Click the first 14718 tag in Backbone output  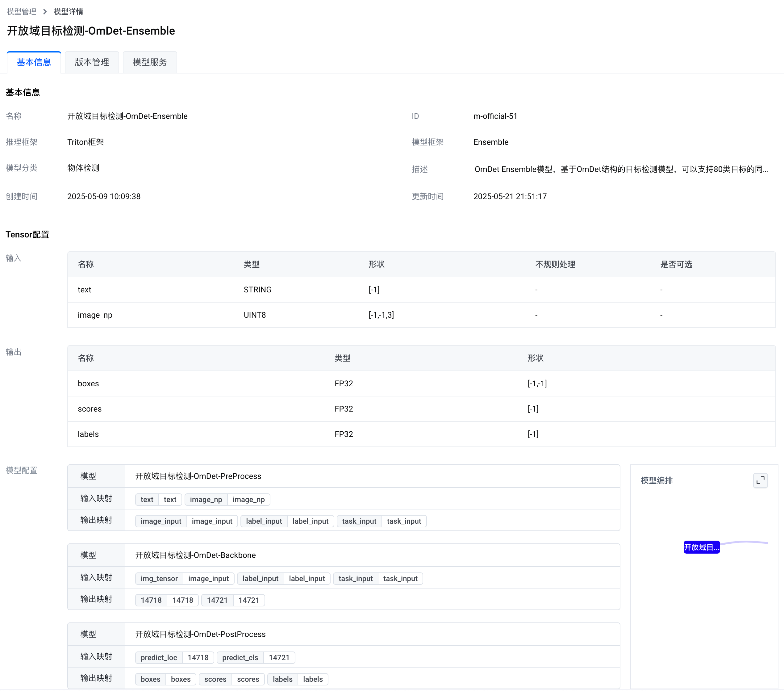pyautogui.click(x=151, y=600)
